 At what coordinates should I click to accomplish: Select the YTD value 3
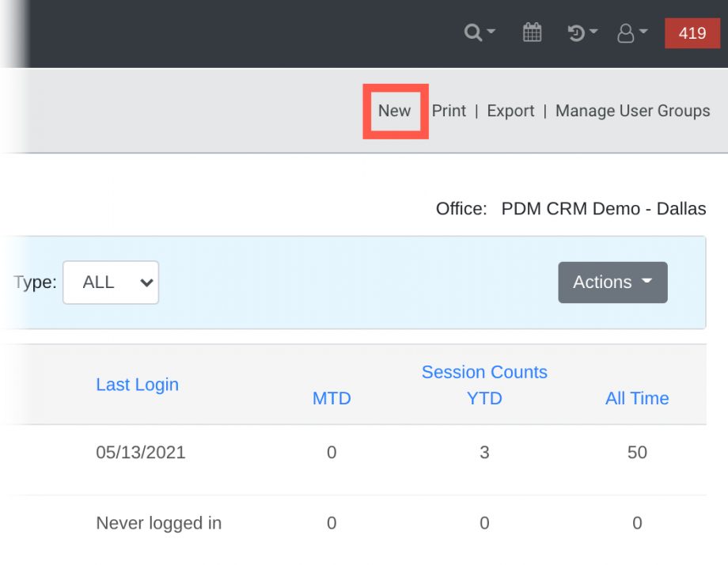pyautogui.click(x=484, y=452)
